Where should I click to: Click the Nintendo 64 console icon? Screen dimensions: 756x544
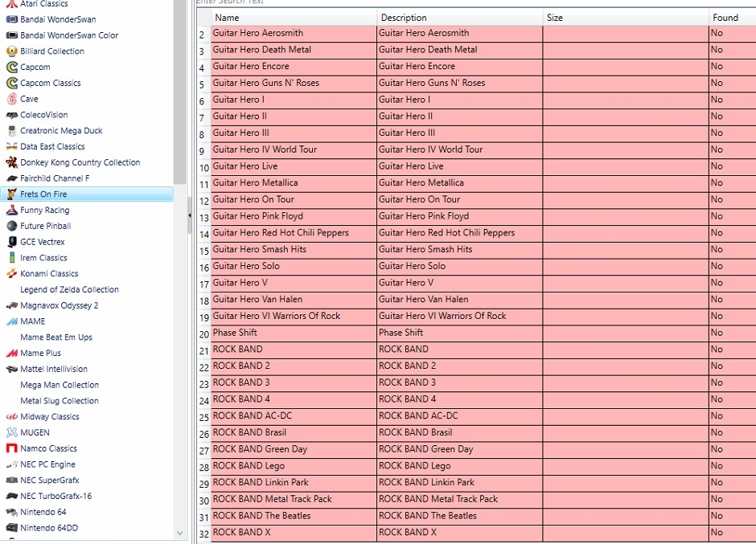[x=11, y=512]
